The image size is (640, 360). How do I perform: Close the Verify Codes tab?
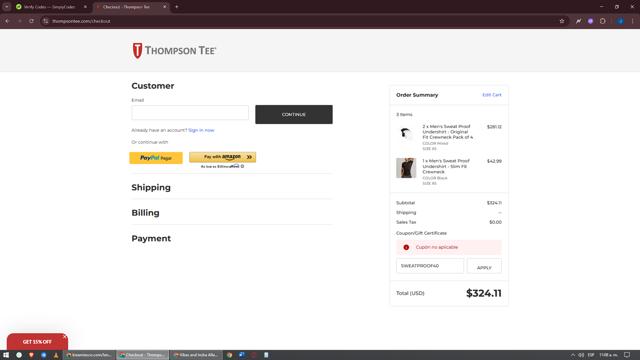click(85, 7)
